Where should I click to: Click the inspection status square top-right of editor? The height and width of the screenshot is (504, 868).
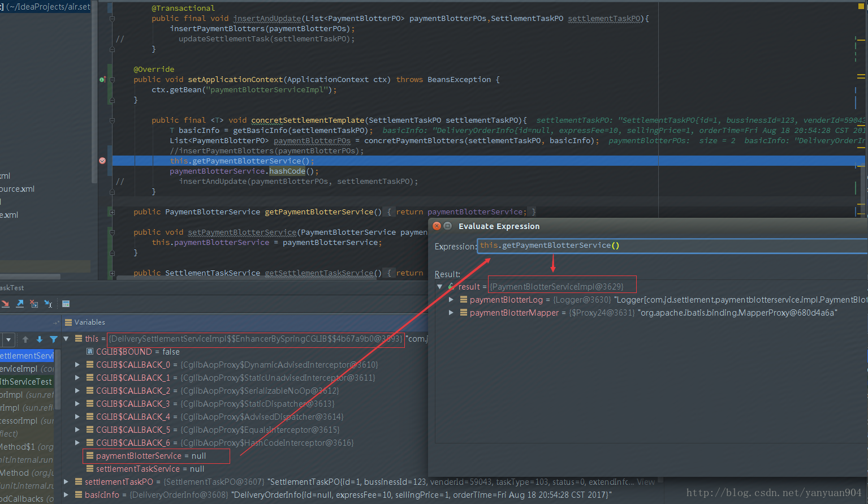point(861,7)
